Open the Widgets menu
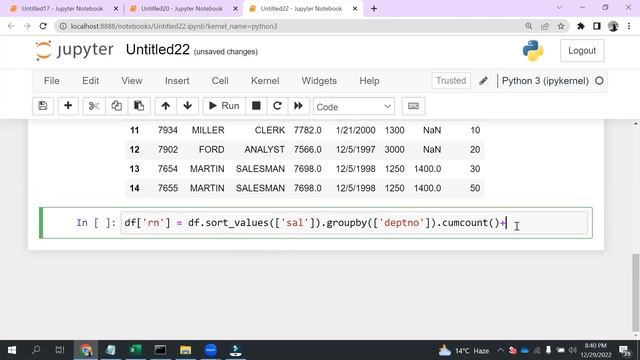The image size is (640, 360). tap(319, 81)
